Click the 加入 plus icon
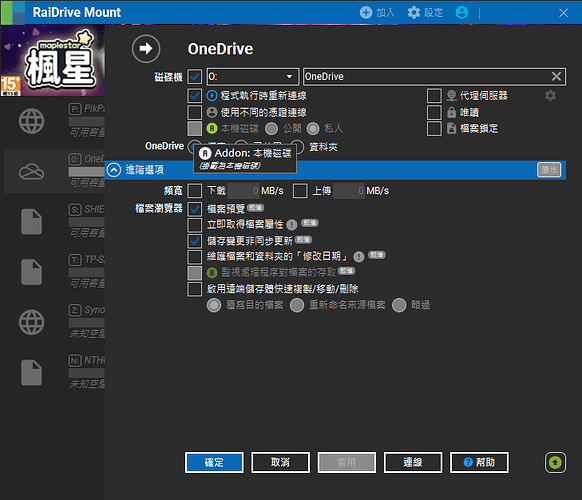The width and height of the screenshot is (582, 500). 366,13
